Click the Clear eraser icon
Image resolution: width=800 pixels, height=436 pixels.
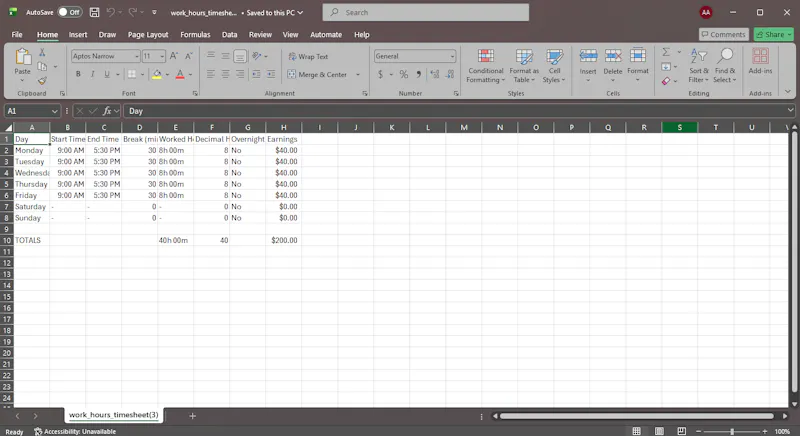666,81
